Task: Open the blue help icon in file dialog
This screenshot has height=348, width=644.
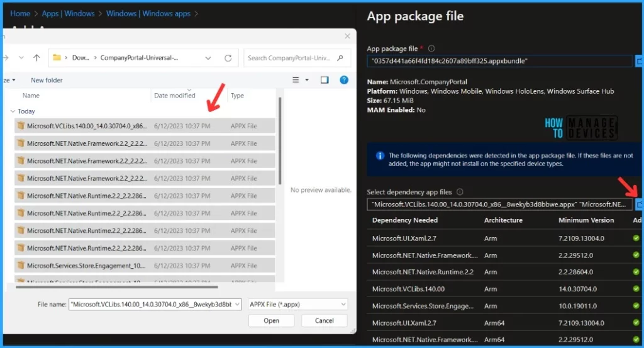Action: click(344, 80)
